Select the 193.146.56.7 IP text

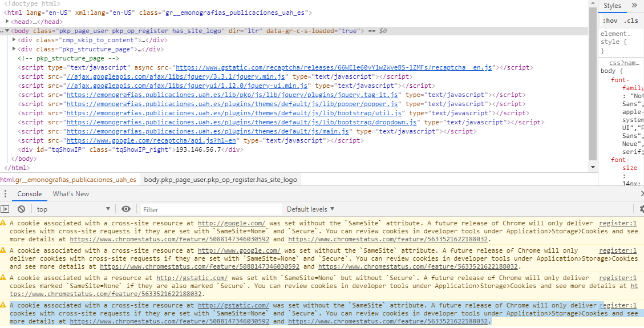click(x=199, y=150)
